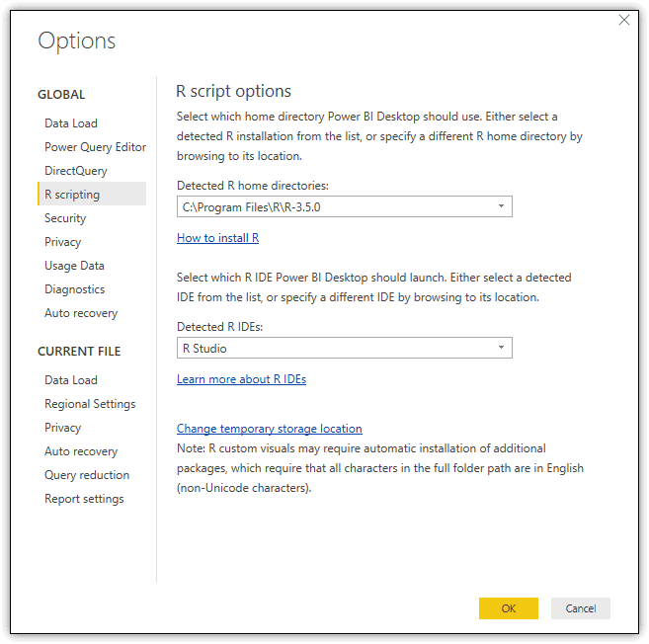Image resolution: width=649 pixels, height=644 pixels.
Task: Open Regional Settings
Action: [x=90, y=404]
